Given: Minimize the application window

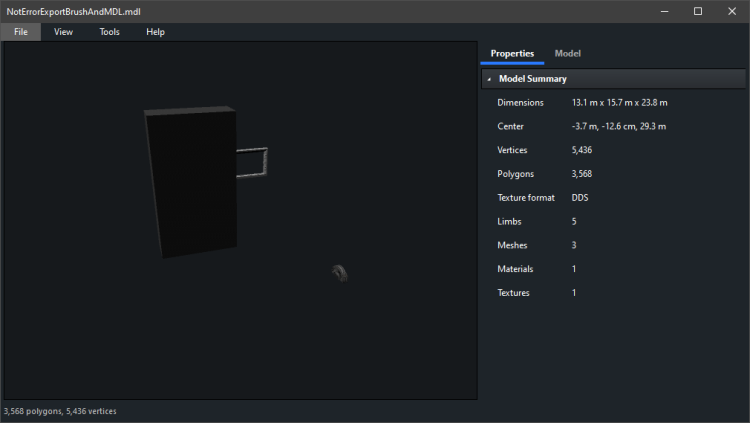Looking at the screenshot, I should [x=663, y=11].
